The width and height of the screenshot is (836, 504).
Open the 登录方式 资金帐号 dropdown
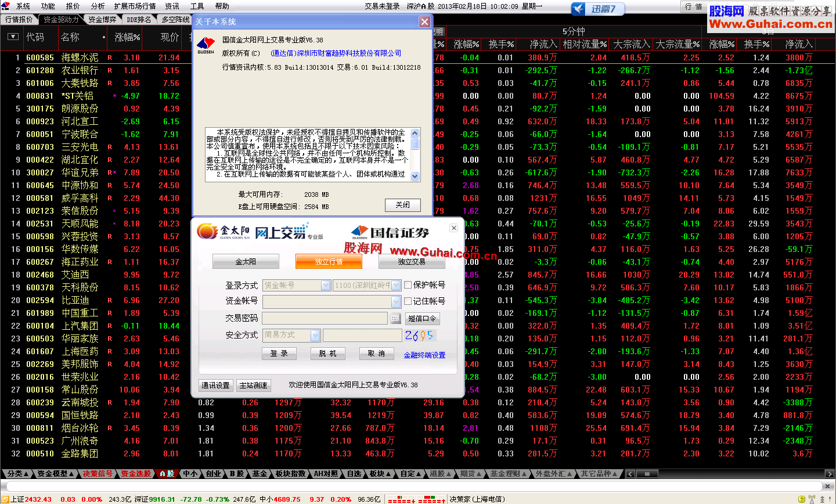[x=326, y=285]
